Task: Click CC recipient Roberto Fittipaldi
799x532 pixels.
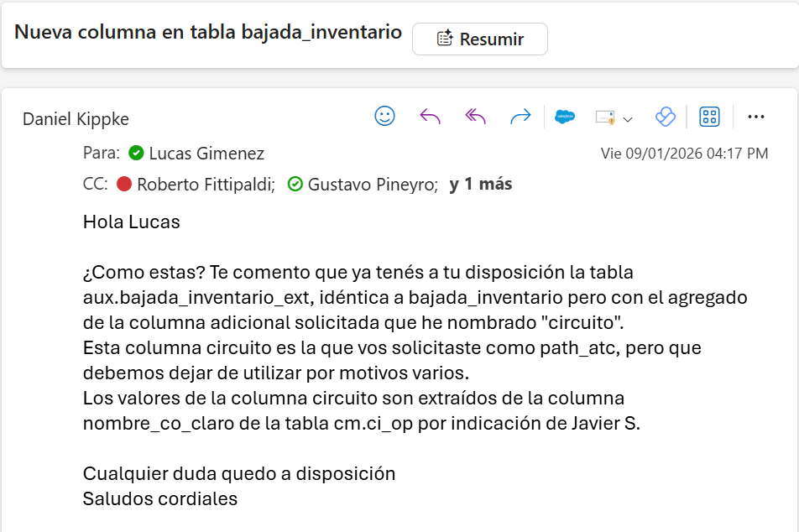Action: [206, 185]
